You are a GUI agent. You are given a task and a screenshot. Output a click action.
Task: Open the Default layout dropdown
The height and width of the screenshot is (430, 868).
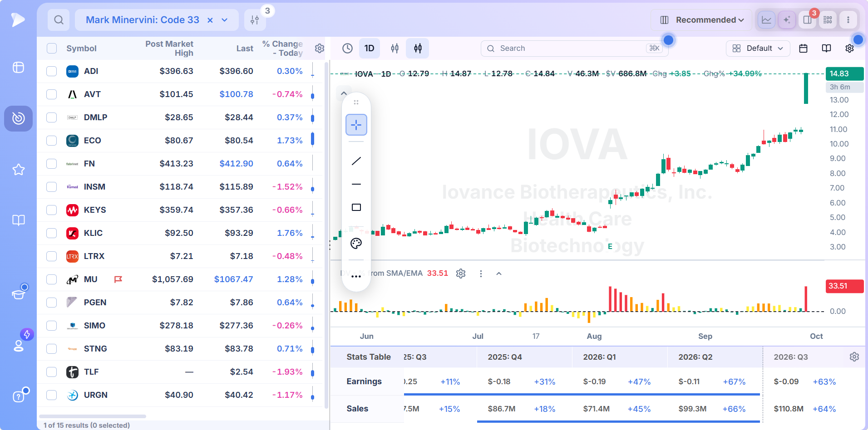758,49
